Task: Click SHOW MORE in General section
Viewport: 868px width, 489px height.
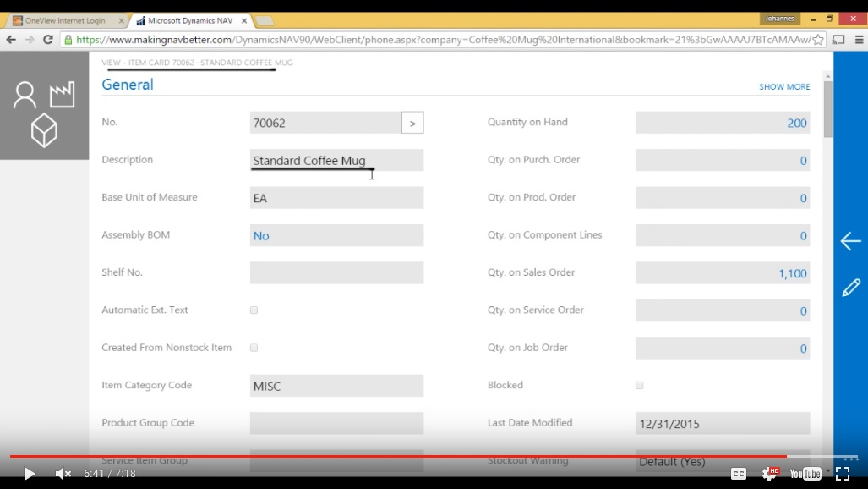Action: click(784, 86)
